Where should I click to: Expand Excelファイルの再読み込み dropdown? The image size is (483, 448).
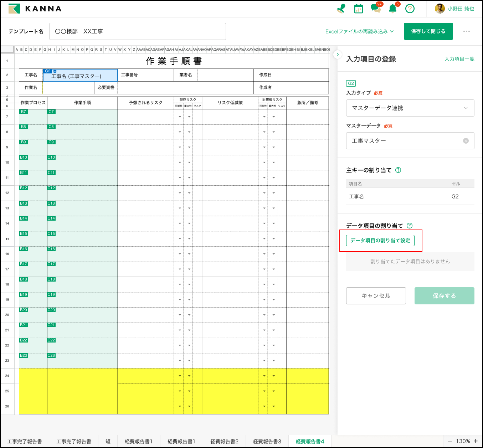point(359,31)
